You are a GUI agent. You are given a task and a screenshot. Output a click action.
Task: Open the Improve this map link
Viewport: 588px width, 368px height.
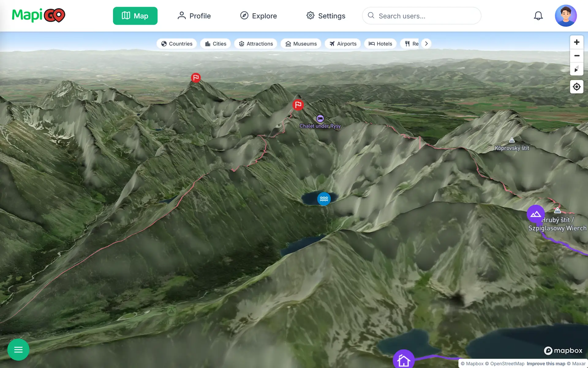(x=546, y=364)
